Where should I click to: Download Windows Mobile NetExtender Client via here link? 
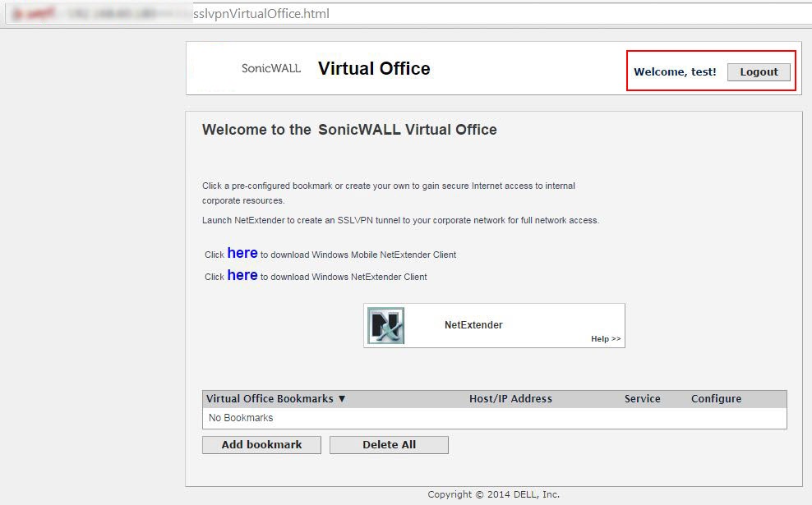tap(242, 253)
